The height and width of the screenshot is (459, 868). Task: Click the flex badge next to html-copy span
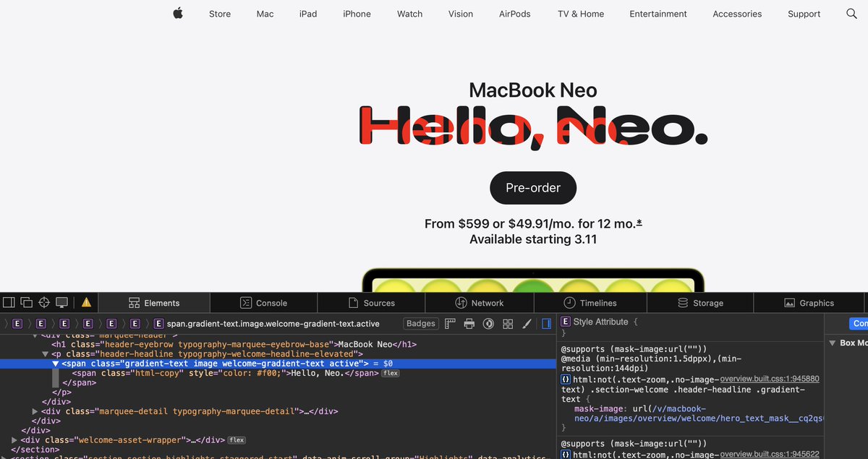[391, 373]
